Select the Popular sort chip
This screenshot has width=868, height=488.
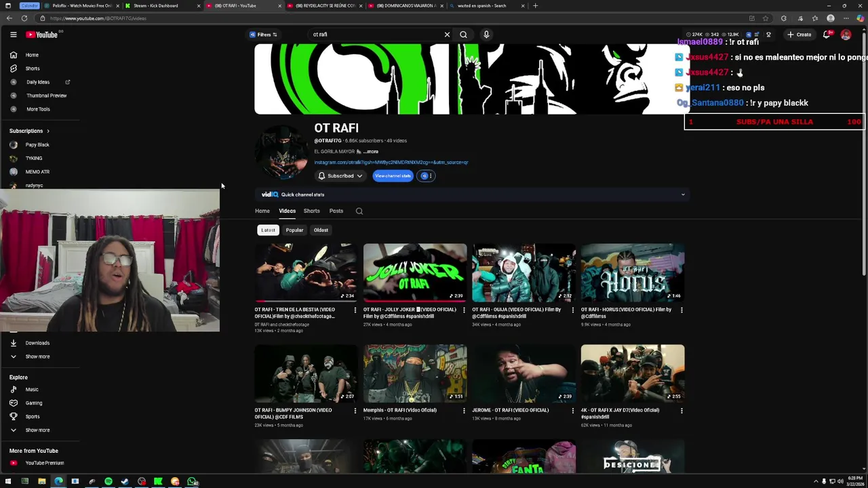[x=294, y=230]
